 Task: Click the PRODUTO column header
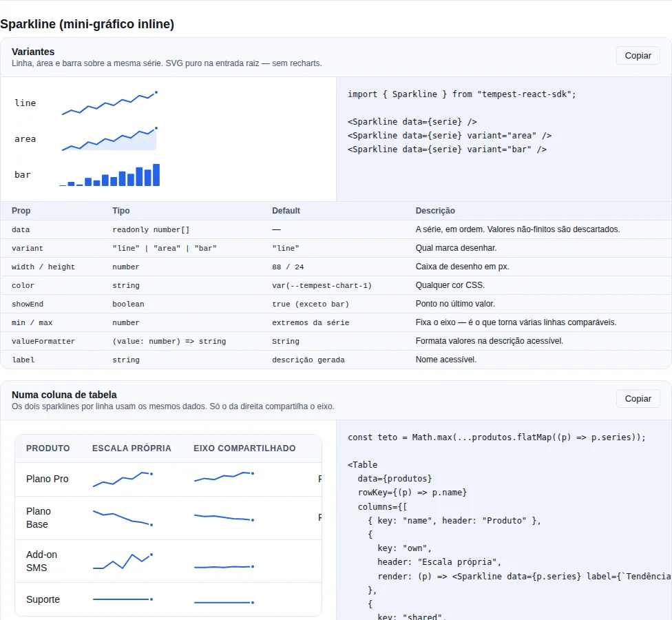48,448
